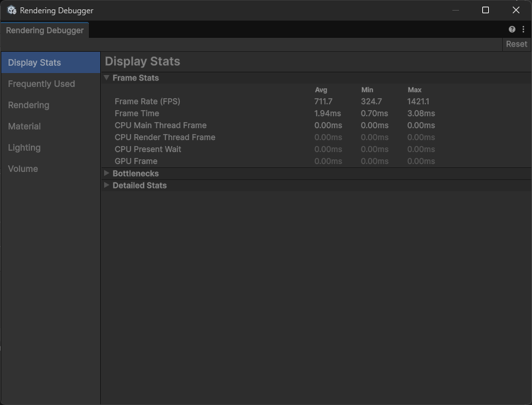Switch to the Rendering panel
The width and height of the screenshot is (532, 405).
29,105
